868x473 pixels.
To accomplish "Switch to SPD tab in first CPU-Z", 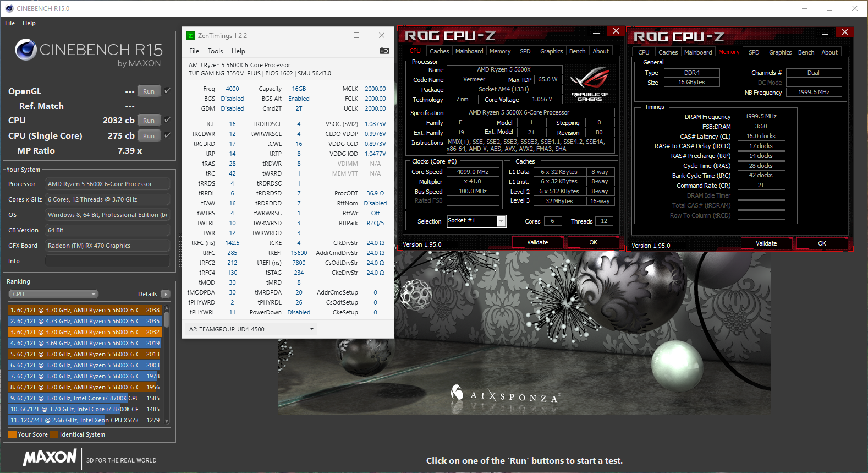I will tap(525, 51).
